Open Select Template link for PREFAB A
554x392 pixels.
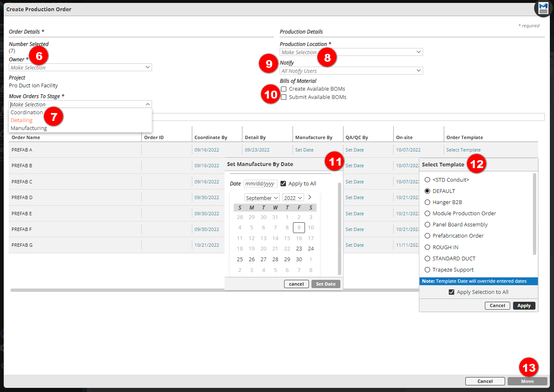[463, 150]
